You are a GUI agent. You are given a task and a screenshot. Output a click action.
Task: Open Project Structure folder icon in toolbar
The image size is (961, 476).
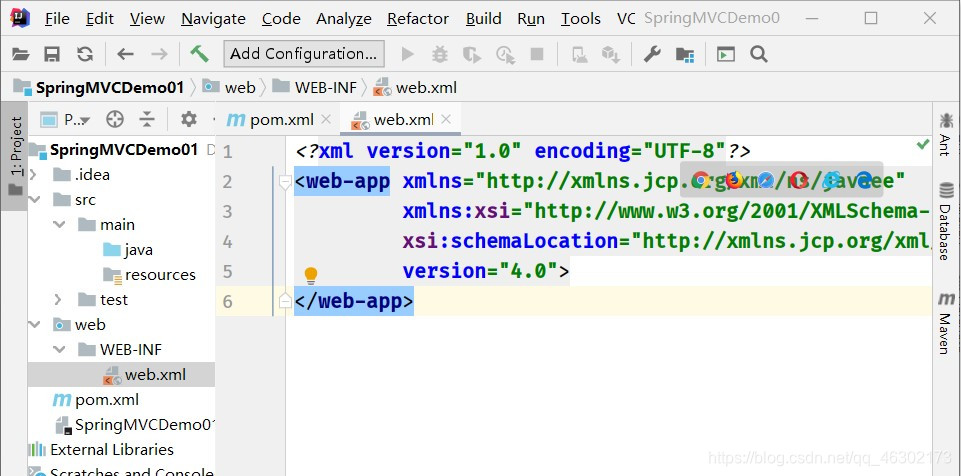point(685,55)
